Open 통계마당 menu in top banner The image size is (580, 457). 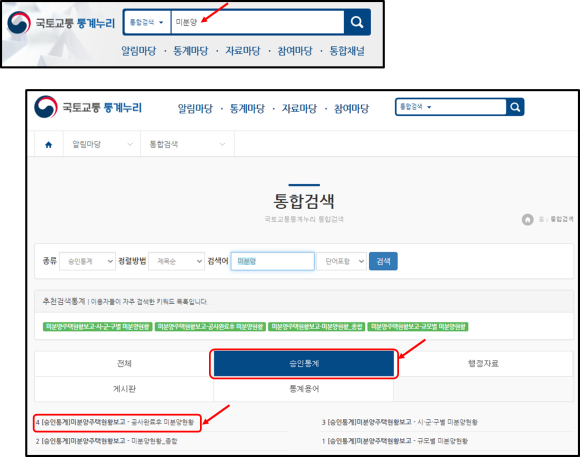click(x=191, y=51)
